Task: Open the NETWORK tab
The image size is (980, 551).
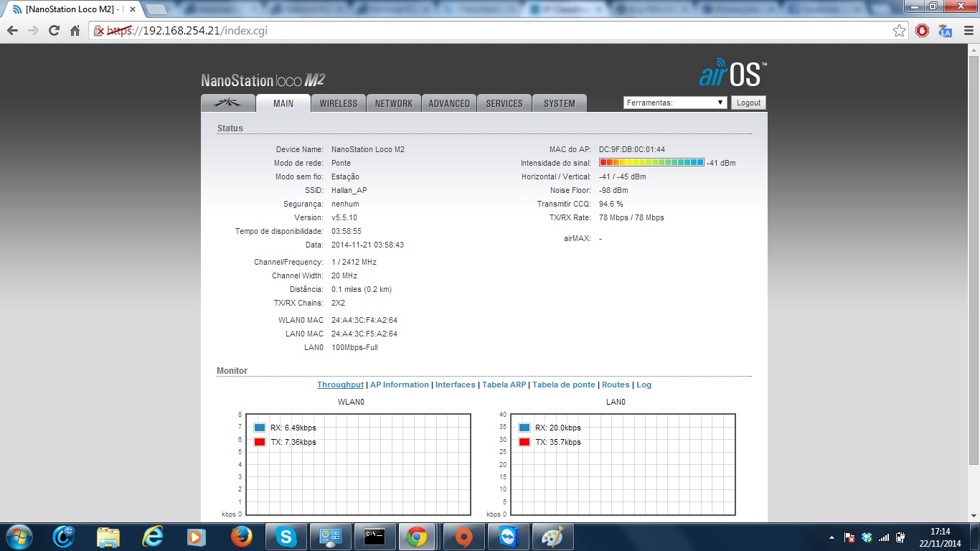Action: pyautogui.click(x=394, y=103)
